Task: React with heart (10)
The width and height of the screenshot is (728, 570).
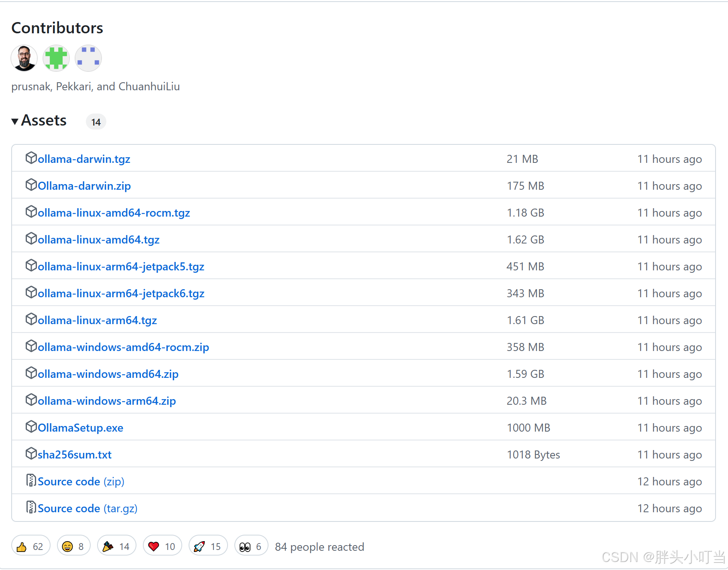Action: point(163,546)
